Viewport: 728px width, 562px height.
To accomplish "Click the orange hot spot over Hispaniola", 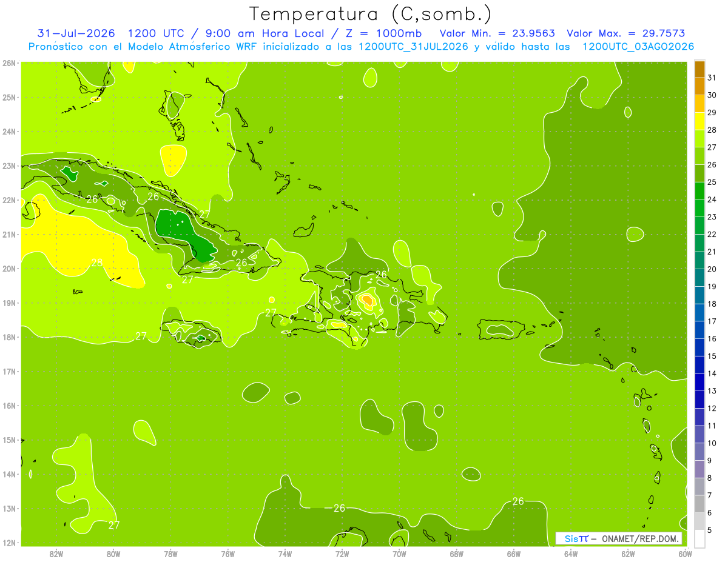I will 368,299.
